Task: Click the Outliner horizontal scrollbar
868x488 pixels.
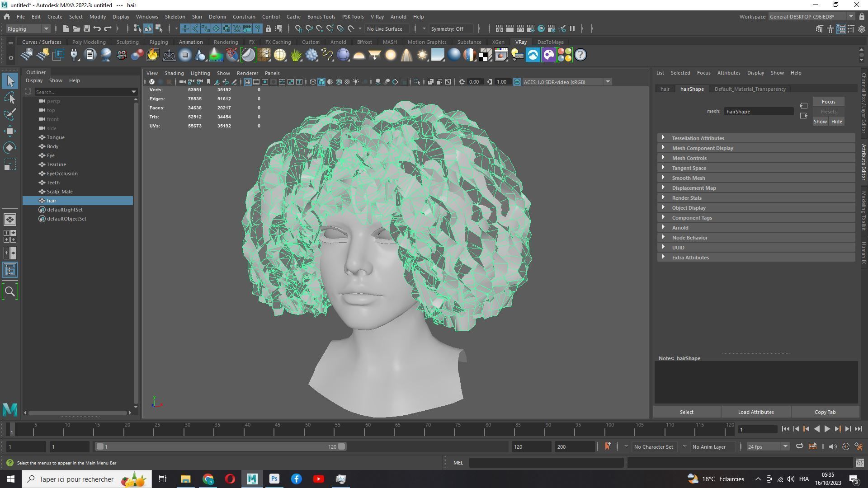Action: coord(77,413)
